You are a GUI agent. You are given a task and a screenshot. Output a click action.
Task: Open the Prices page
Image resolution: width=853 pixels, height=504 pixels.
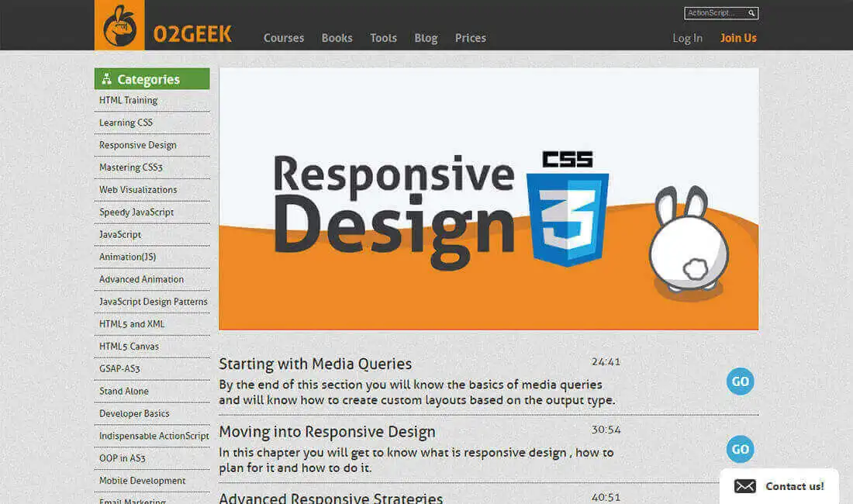(470, 38)
